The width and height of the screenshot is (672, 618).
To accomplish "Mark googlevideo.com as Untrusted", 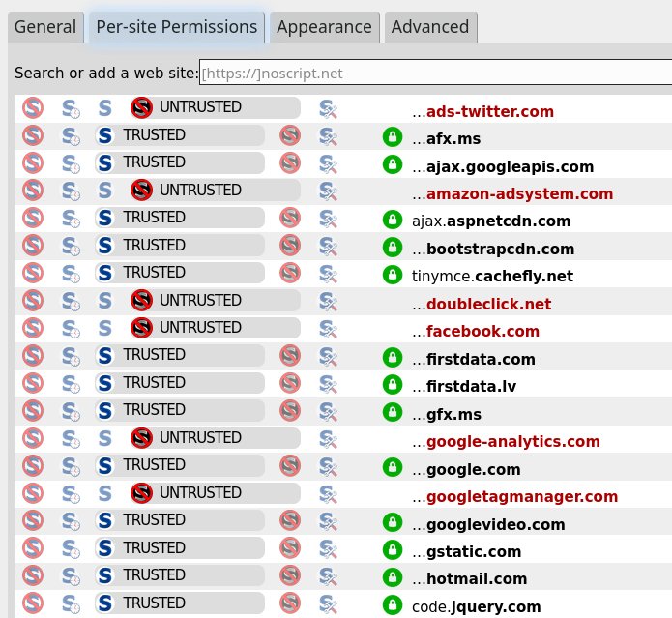I will [x=290, y=520].
